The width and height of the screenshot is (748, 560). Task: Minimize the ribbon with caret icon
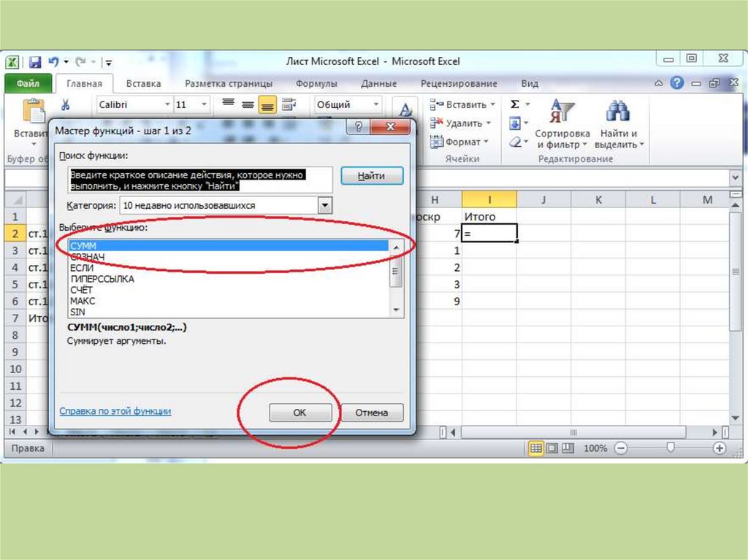click(x=659, y=83)
